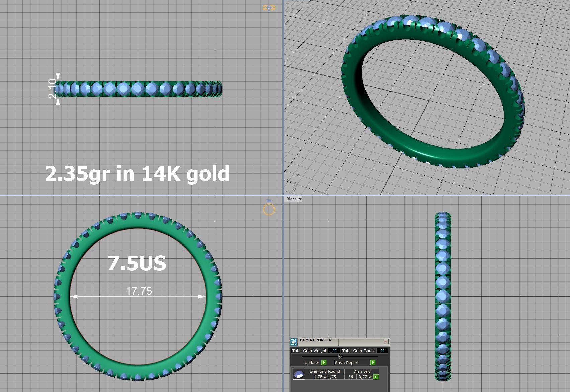Select the 2.35gr in 14K gold annotation

137,174
